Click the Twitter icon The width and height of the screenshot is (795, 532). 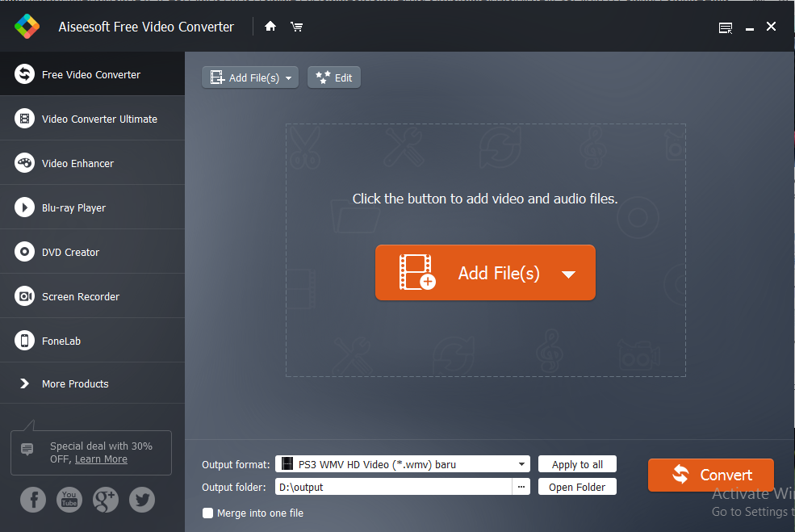pos(142,500)
